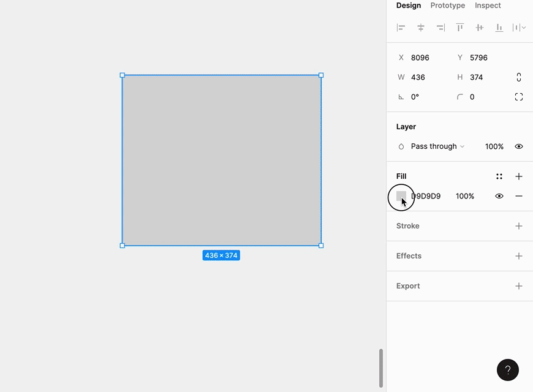Toggle the fill visibility eye icon
This screenshot has width=533, height=392.
(499, 196)
